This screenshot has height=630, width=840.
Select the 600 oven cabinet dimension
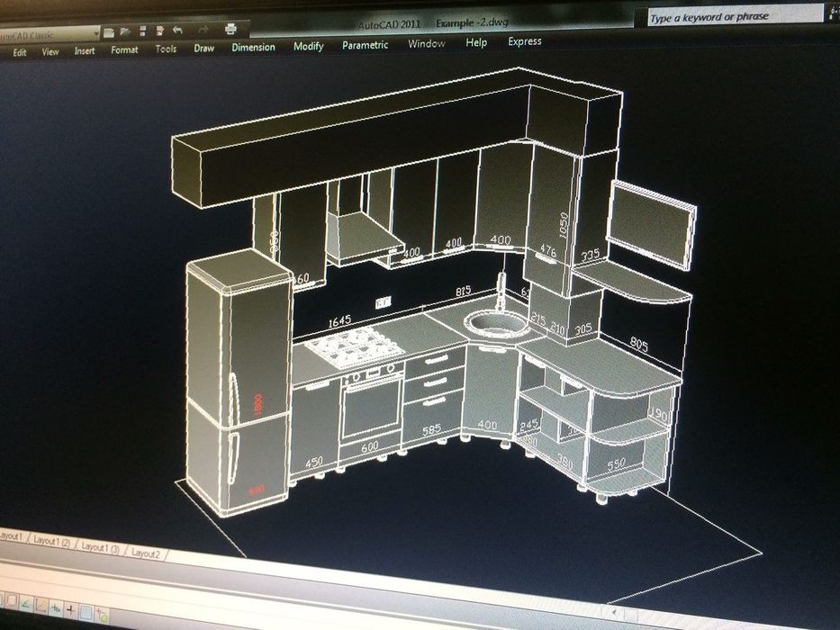tap(370, 446)
